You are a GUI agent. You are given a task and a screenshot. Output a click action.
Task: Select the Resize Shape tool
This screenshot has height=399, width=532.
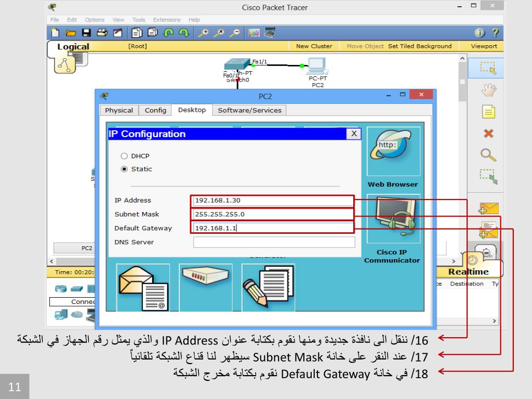(488, 177)
